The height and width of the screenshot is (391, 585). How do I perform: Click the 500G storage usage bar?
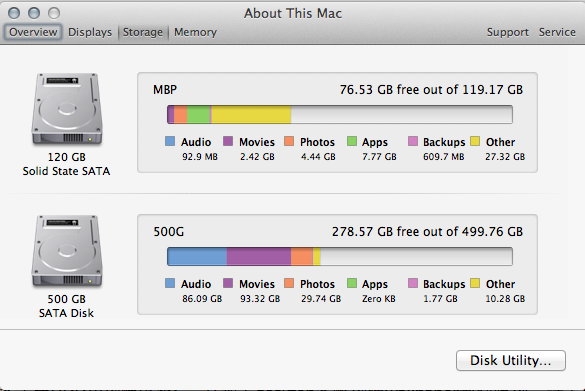pyautogui.click(x=340, y=256)
